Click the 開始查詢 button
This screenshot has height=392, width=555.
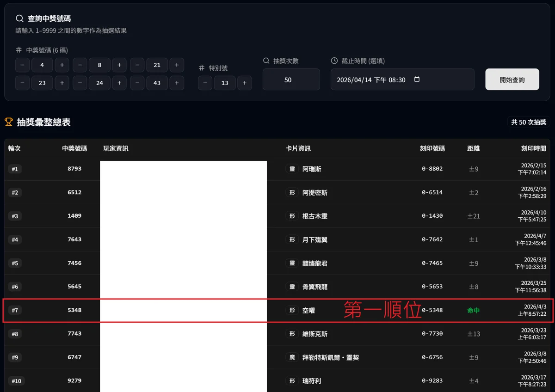[x=512, y=80]
